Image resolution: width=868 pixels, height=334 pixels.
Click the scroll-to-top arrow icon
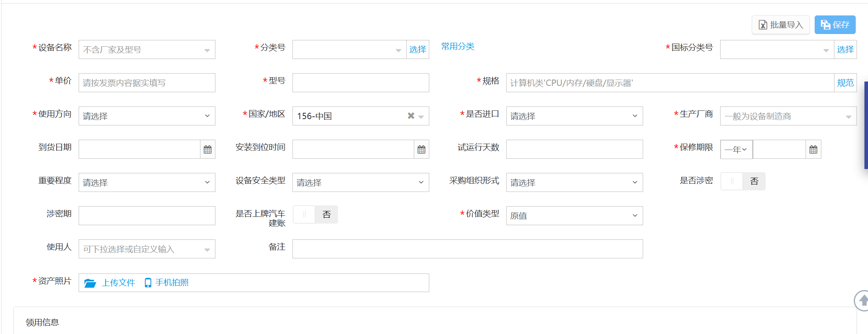862,300
